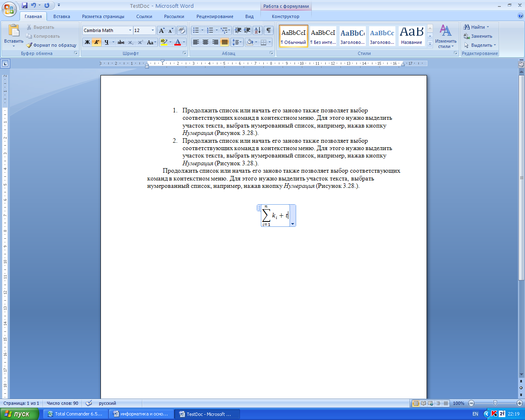Image resolution: width=525 pixels, height=420 pixels.
Task: Switch to Вставка tab
Action: click(x=62, y=16)
